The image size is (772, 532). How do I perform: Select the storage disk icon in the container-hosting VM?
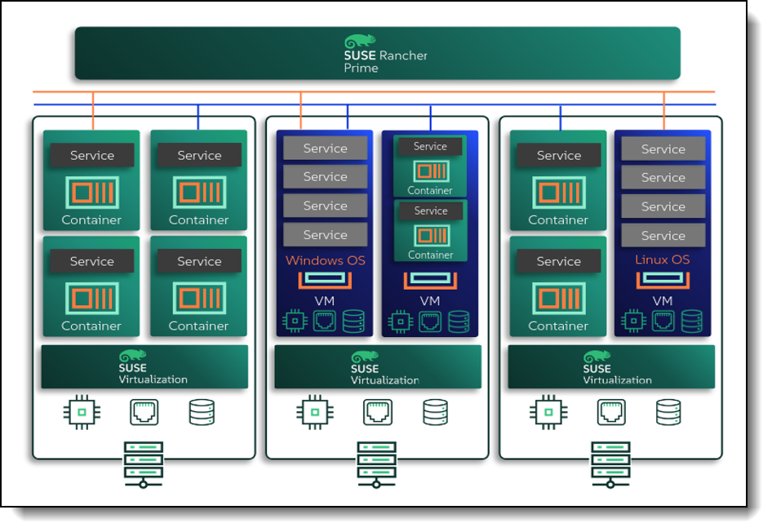[x=459, y=321]
